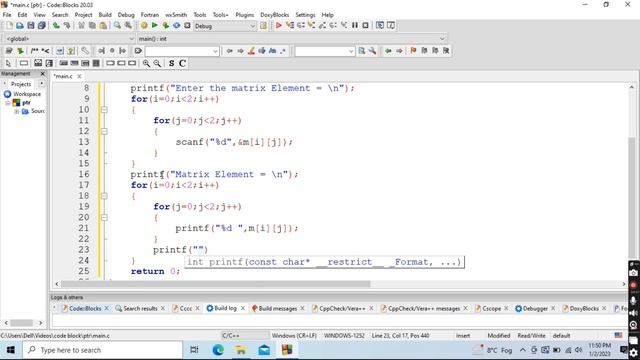Build the project with the gear icon
The width and height of the screenshot is (640, 360).
point(144,26)
